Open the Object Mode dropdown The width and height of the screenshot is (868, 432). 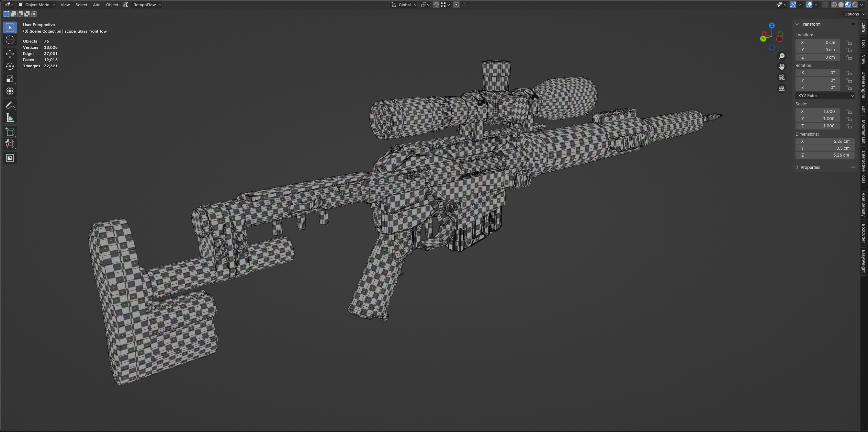pyautogui.click(x=36, y=5)
